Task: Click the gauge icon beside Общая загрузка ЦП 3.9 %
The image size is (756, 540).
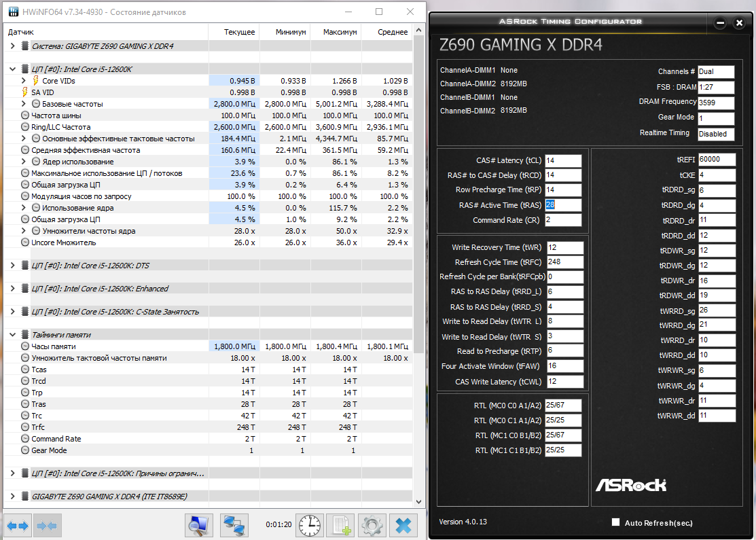Action: click(x=25, y=185)
